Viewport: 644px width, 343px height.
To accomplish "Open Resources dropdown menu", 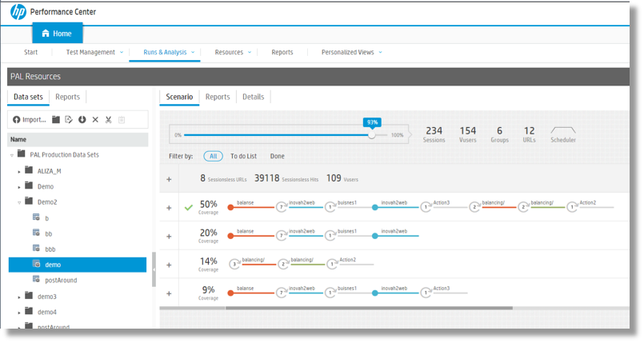I will tap(233, 52).
